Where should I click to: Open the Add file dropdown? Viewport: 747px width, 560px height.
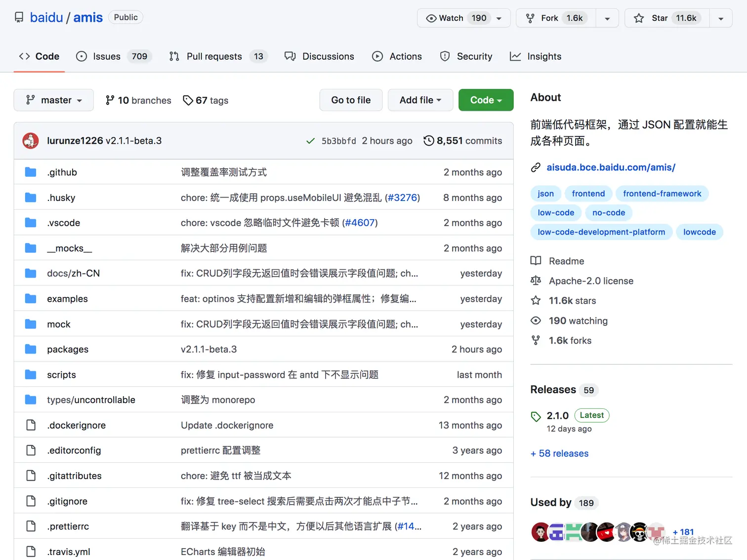[420, 100]
